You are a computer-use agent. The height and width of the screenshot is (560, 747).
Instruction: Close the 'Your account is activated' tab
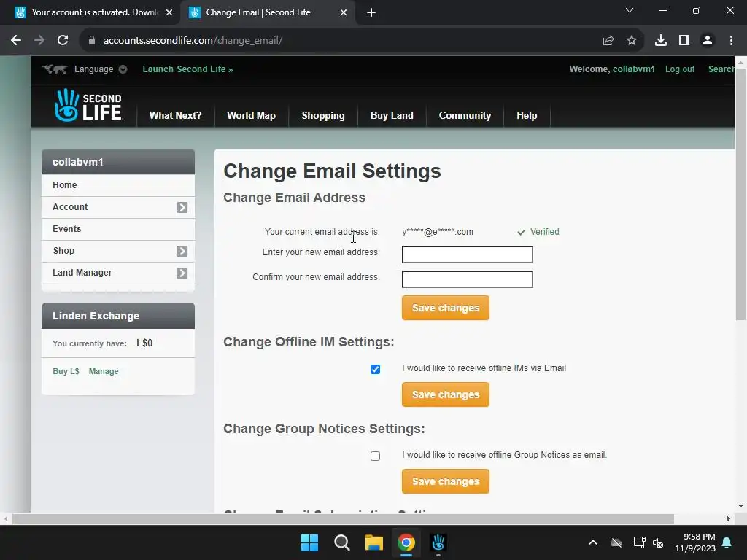[x=169, y=12]
